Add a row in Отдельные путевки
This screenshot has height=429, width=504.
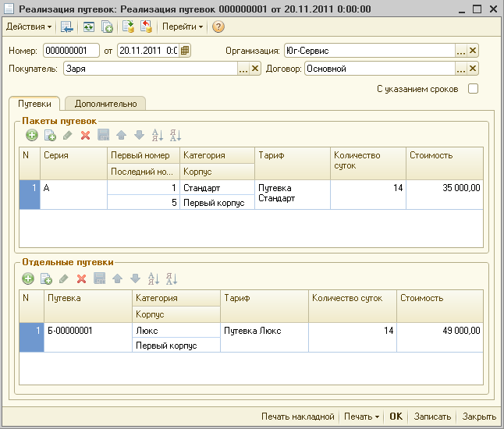[x=28, y=278]
